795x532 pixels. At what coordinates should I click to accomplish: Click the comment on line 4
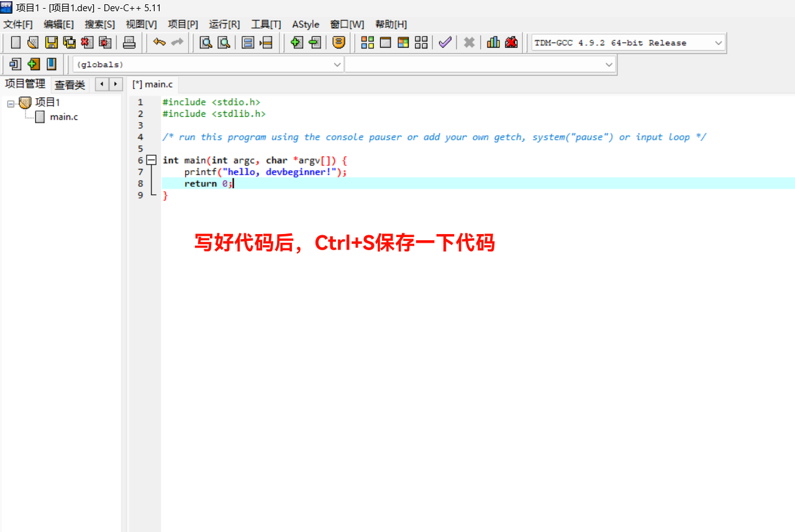[x=434, y=137]
